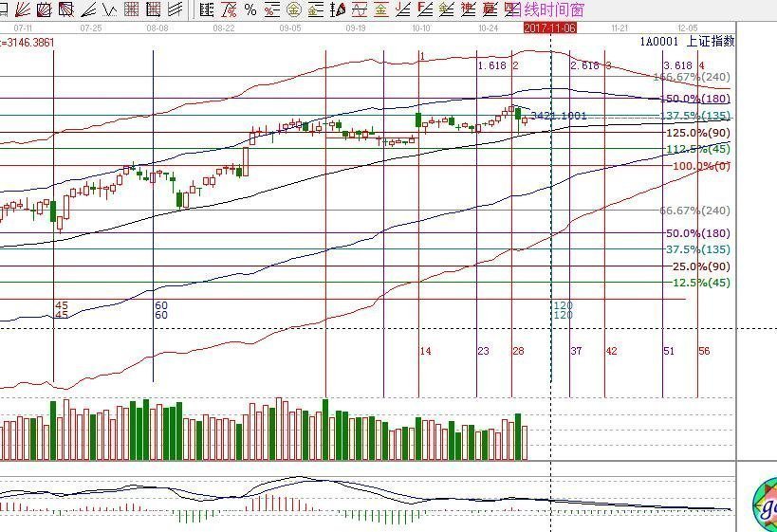Click time cycle marker 28

click(x=518, y=351)
